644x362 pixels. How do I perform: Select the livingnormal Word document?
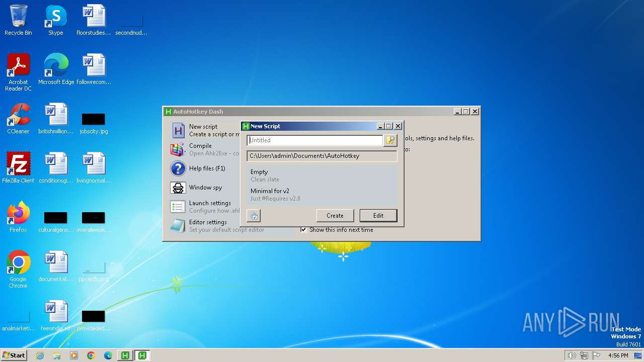coord(94,168)
